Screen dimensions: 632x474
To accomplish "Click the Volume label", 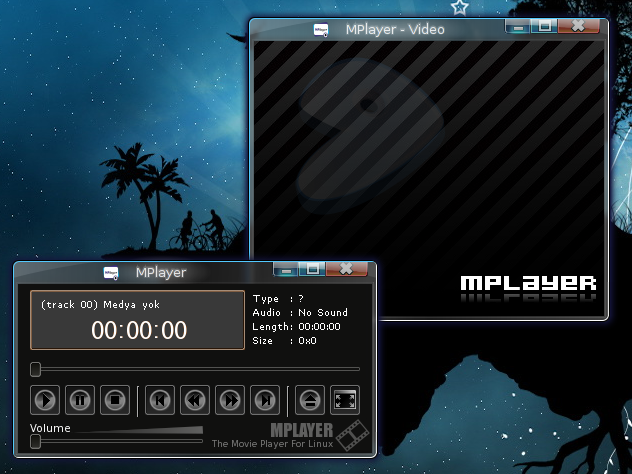I will click(x=50, y=428).
